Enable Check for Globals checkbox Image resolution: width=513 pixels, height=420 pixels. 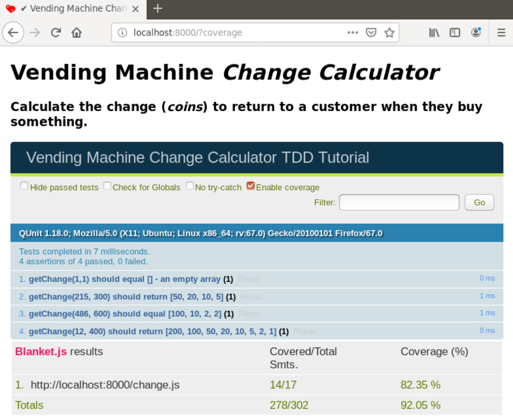point(107,186)
